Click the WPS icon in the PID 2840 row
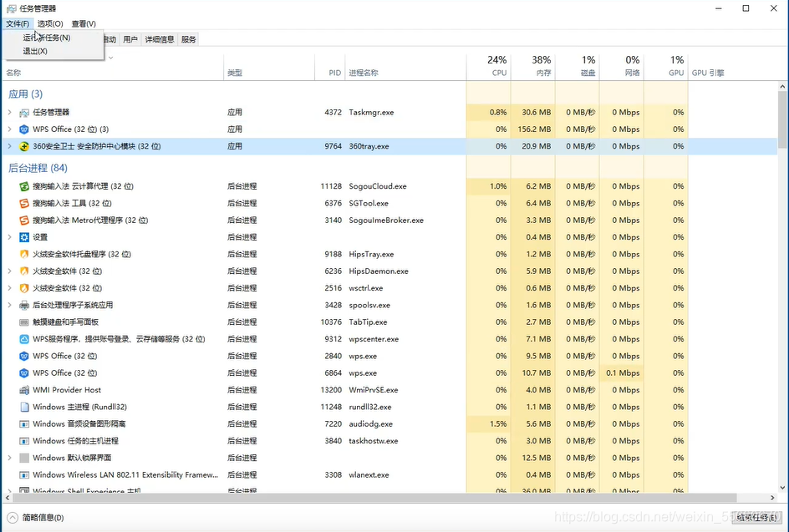 tap(24, 356)
